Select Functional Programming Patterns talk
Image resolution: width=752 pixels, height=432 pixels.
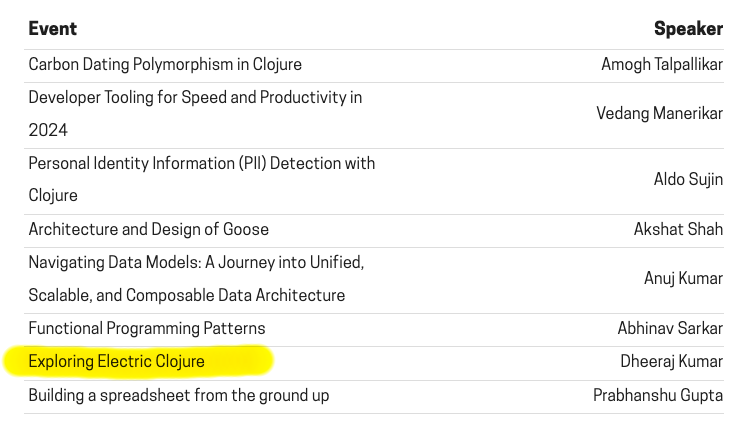tap(146, 328)
